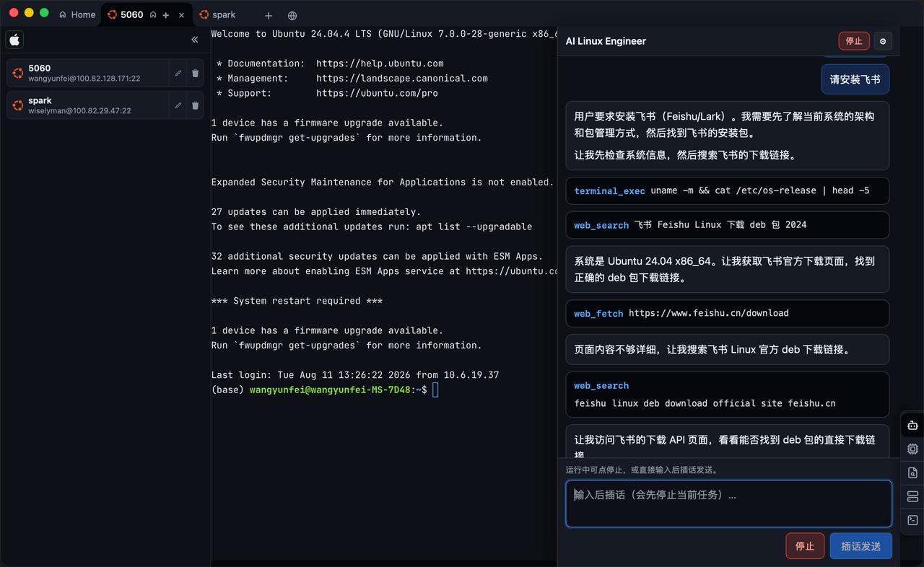Add a new tab with the plus button
The height and width of the screenshot is (567, 924).
[x=269, y=15]
